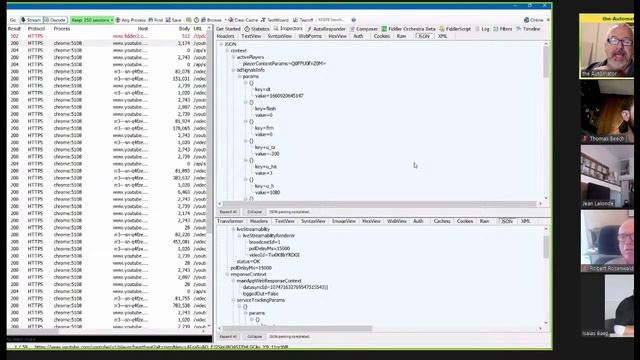Click Collapse under response JSON tree
640x360 pixels.
click(x=255, y=337)
